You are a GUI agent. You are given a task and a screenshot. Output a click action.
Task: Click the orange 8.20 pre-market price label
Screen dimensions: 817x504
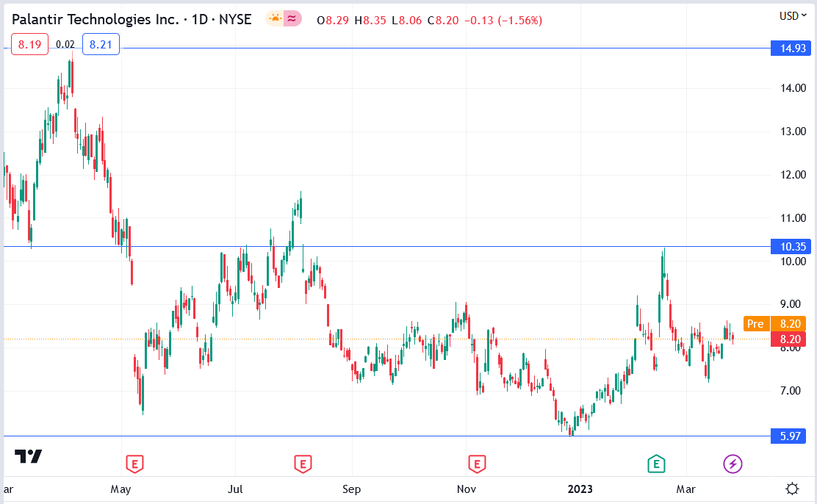click(790, 324)
